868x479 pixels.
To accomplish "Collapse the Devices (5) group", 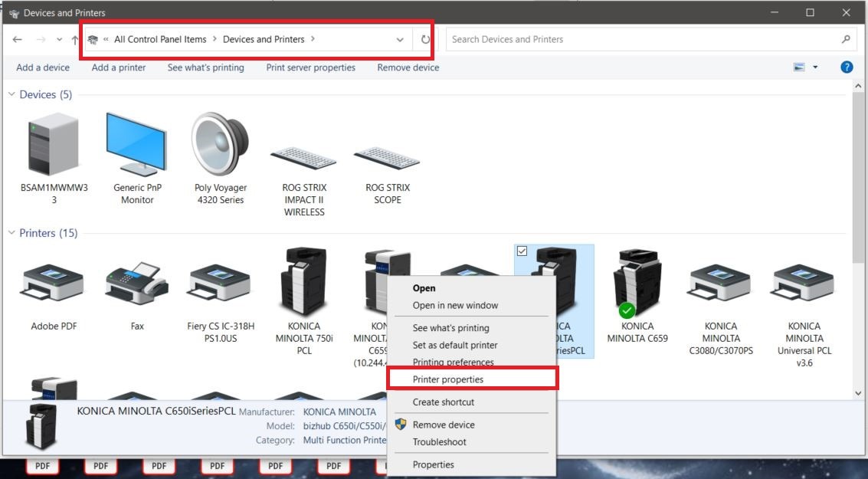I will [11, 94].
